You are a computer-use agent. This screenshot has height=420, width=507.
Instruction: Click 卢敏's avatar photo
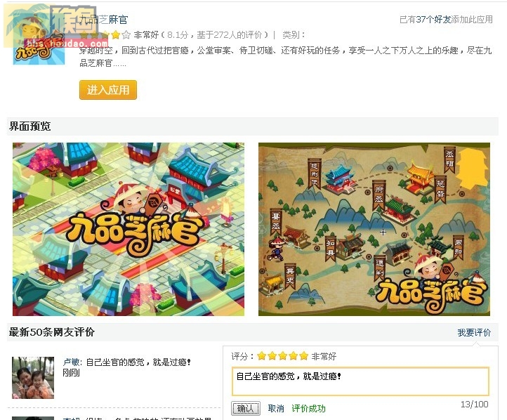pos(33,378)
